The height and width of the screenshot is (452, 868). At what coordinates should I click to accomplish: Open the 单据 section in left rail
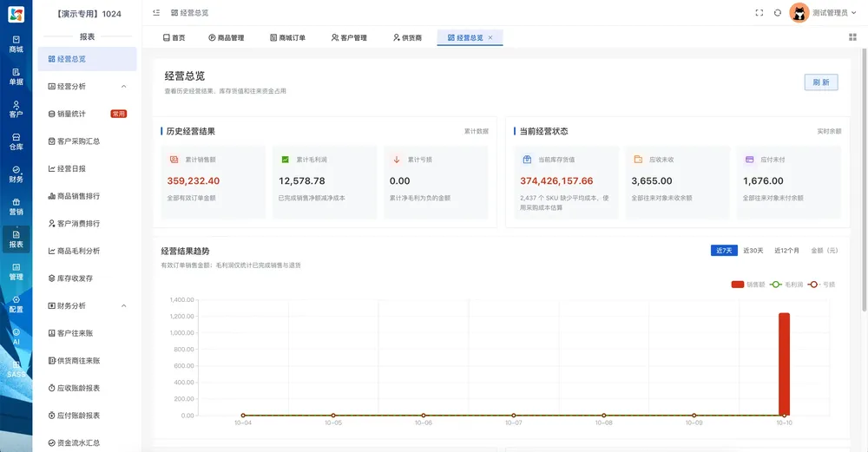(x=16, y=77)
